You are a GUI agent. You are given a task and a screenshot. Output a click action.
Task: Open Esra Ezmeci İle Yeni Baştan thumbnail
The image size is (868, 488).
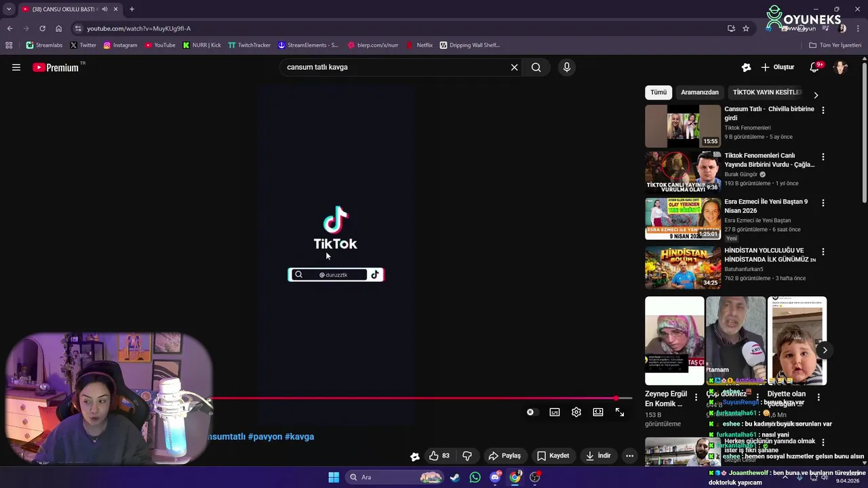[683, 219]
